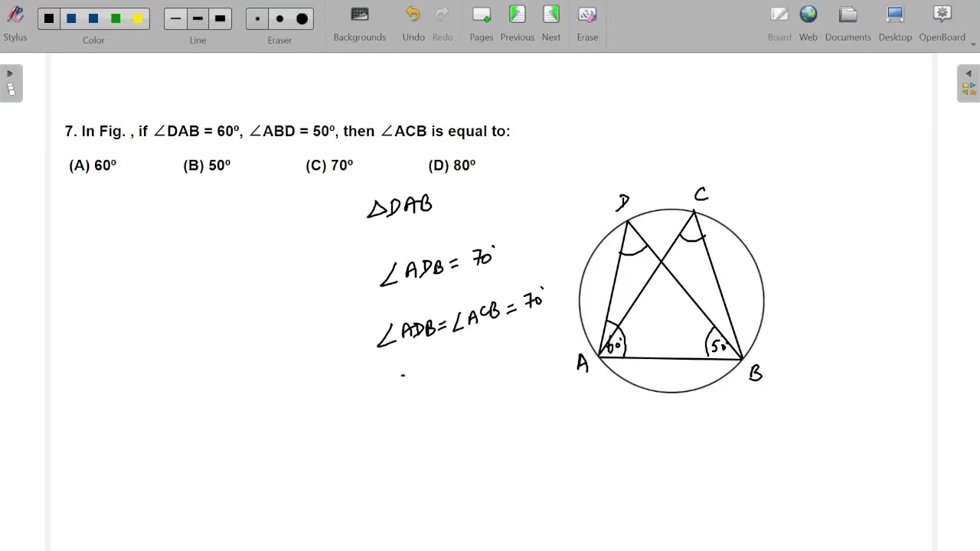The width and height of the screenshot is (980, 551).
Task: Expand the left page-thumbnails panel arrow
Action: pyautogui.click(x=10, y=74)
